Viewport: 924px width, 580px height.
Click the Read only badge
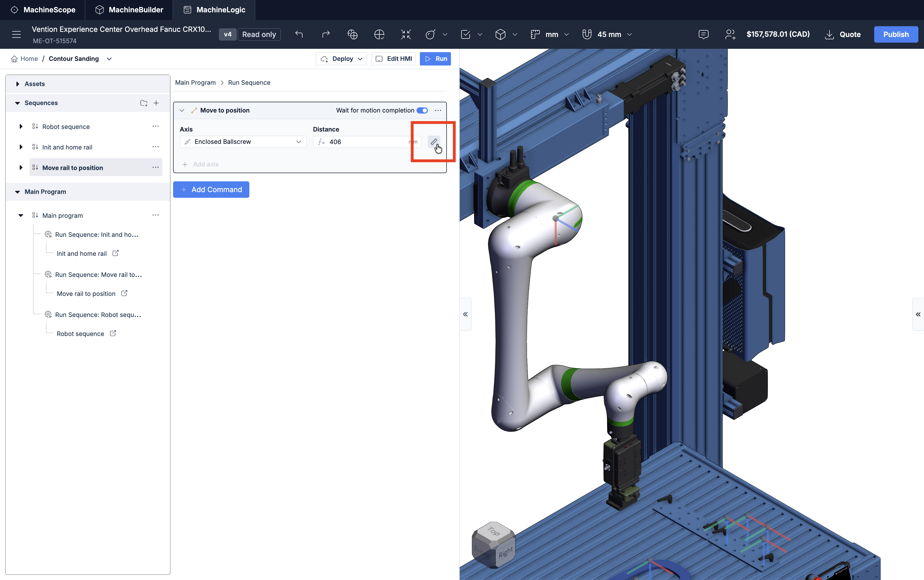259,34
